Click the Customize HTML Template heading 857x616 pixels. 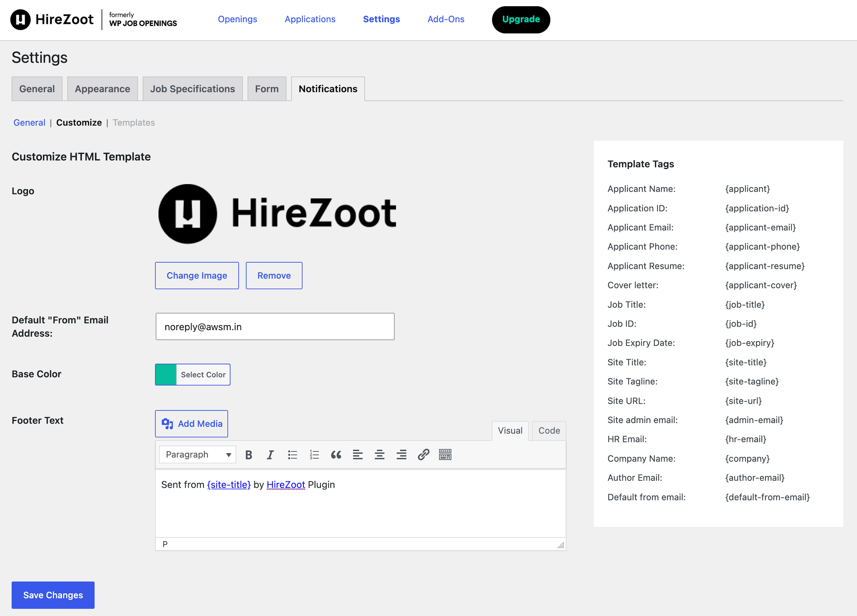pyautogui.click(x=81, y=157)
